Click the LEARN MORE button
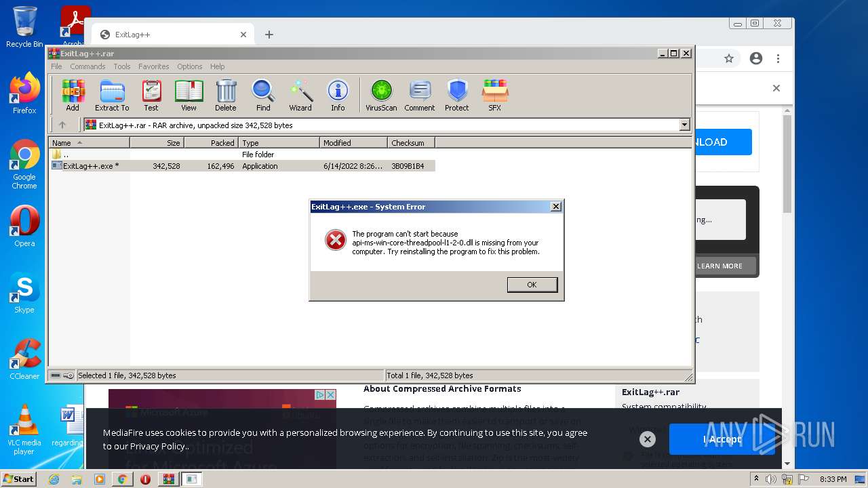 719,266
